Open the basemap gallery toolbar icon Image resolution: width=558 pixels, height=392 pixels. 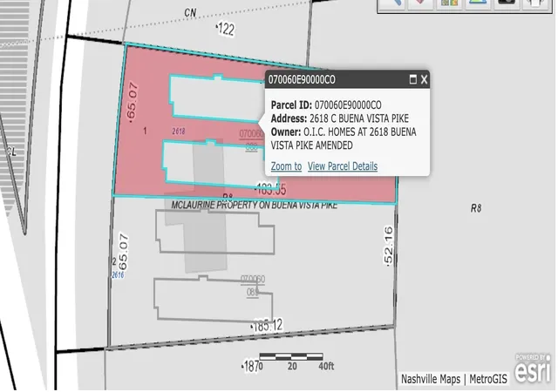[x=449, y=4]
